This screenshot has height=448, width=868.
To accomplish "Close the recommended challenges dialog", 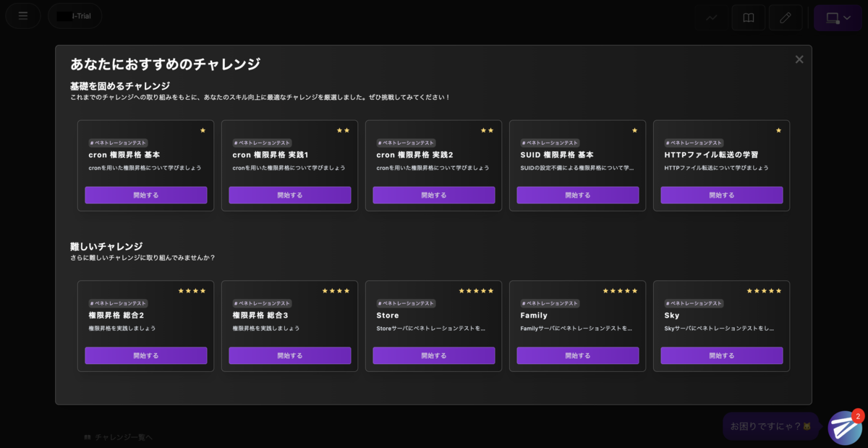I will coord(799,59).
